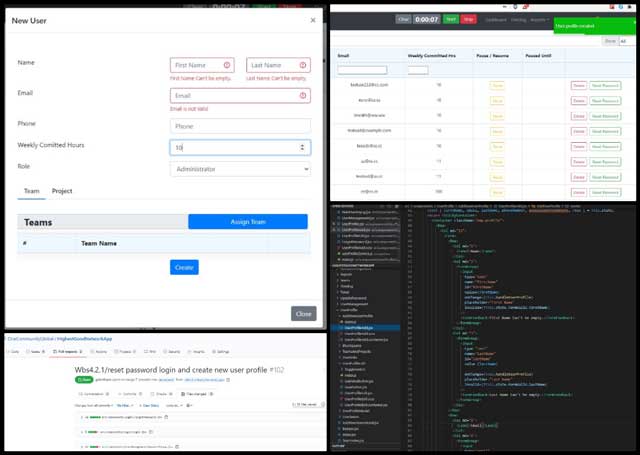Open the Reports dropdown in navbar
This screenshot has width=640, height=455.
(541, 18)
